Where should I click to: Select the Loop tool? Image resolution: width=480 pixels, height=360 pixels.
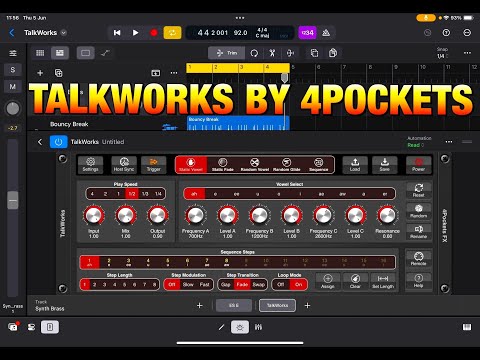tap(254, 53)
